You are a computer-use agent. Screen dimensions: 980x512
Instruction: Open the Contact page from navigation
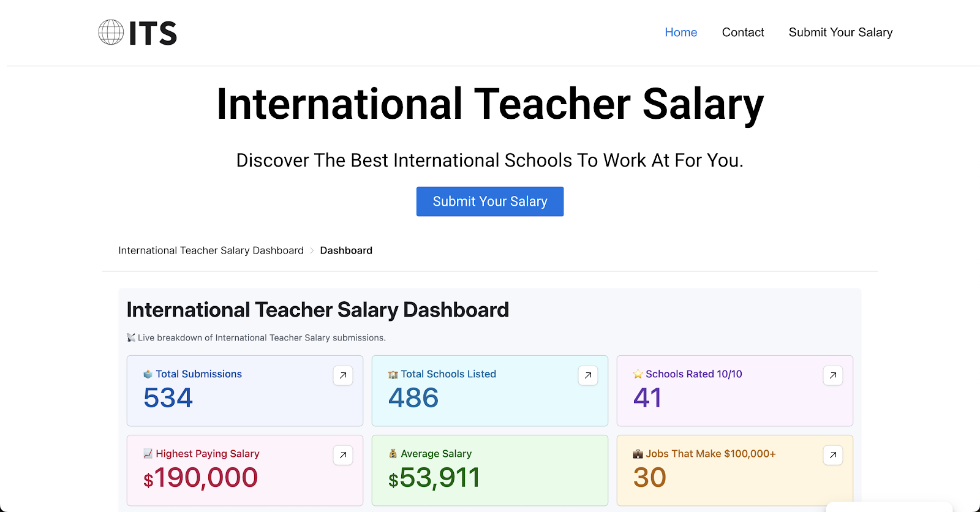point(742,32)
